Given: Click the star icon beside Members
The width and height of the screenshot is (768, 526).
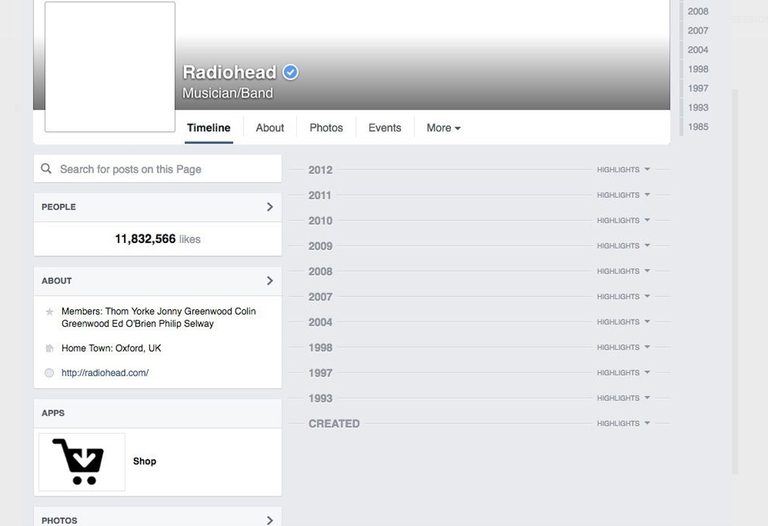Looking at the screenshot, I should [49, 312].
